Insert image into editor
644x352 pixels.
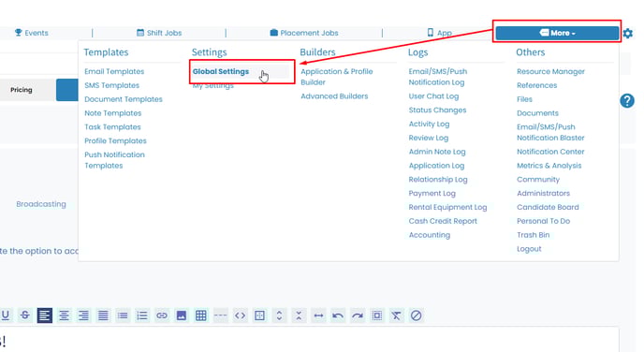click(182, 315)
